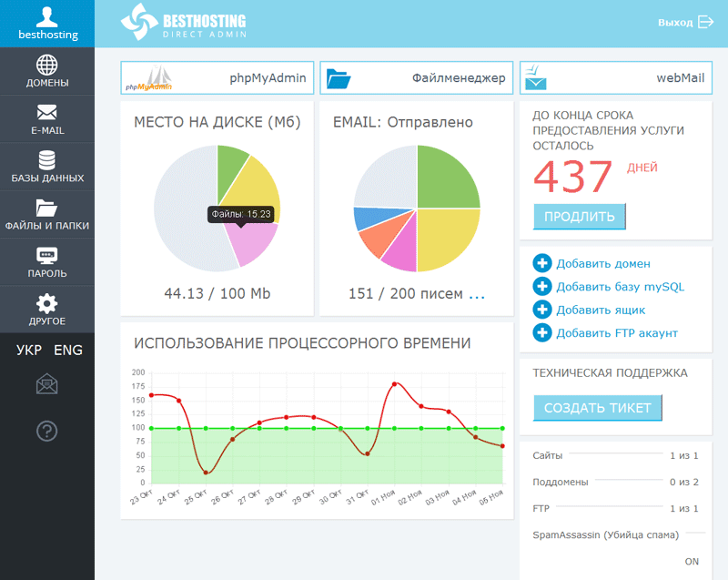The image size is (728, 580).
Task: Click the red CPU data point above 01 Ноя
Action: tap(394, 384)
